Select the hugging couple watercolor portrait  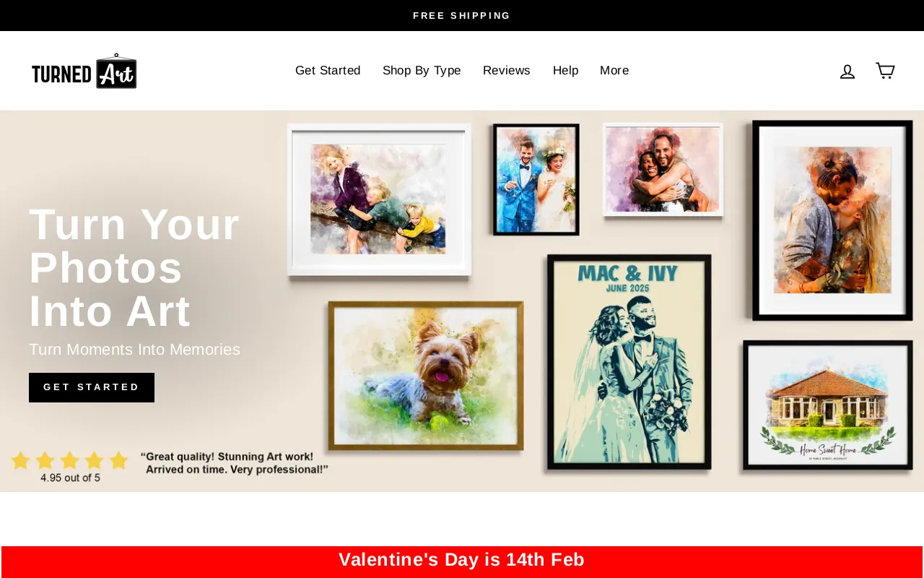pyautogui.click(x=663, y=170)
